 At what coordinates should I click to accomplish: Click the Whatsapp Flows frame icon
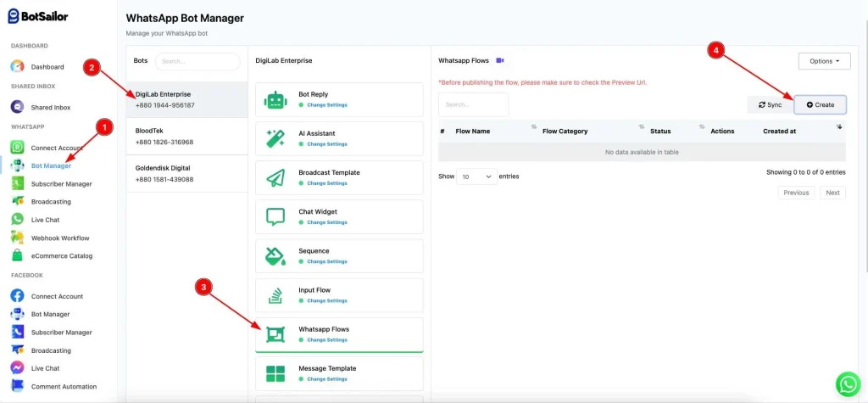[x=275, y=334]
